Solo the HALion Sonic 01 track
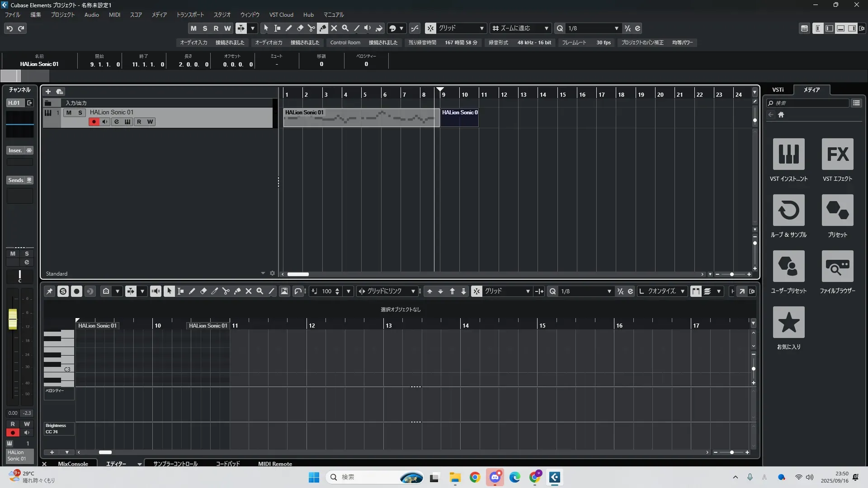The image size is (868, 488). 80,113
